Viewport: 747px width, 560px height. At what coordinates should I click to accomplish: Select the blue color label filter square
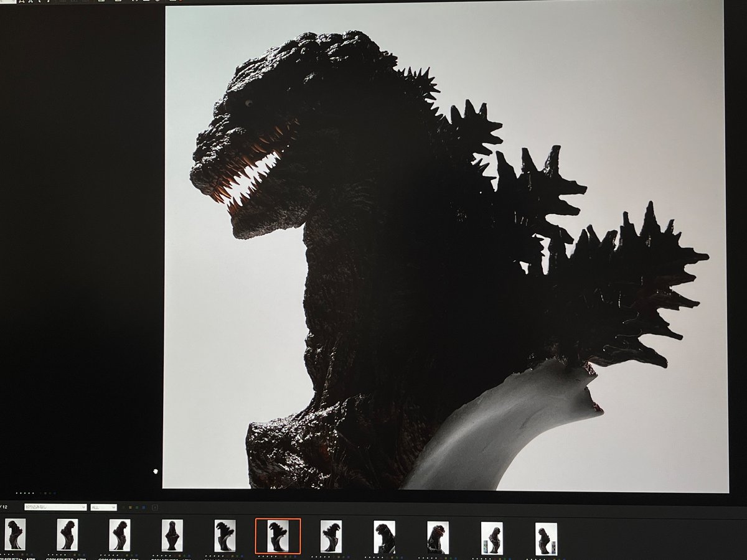tap(144, 508)
